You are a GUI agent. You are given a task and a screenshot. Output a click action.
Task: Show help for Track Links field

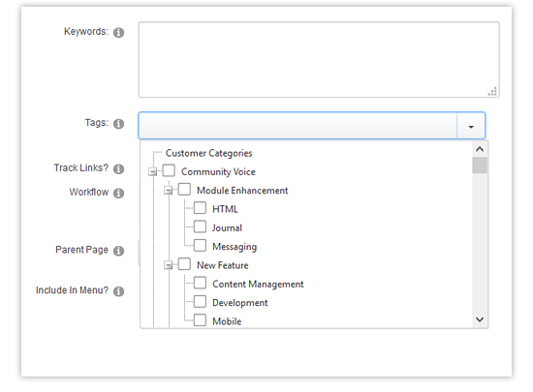pyautogui.click(x=118, y=168)
